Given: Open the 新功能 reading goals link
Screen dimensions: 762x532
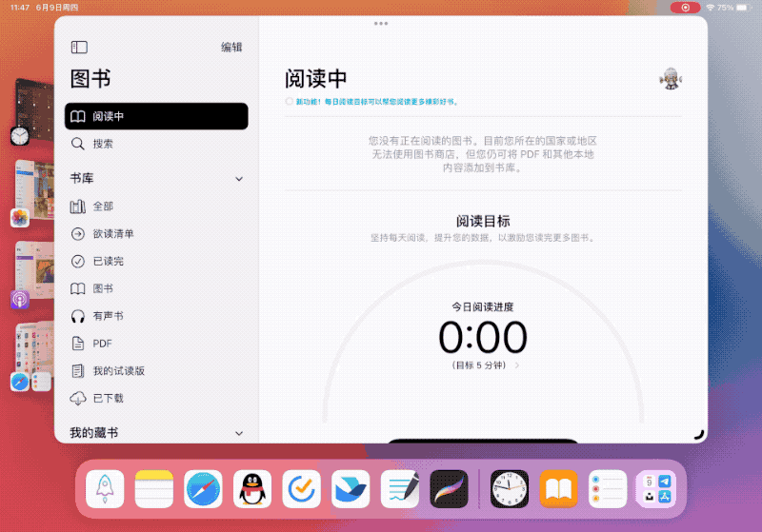Looking at the screenshot, I should pyautogui.click(x=377, y=102).
